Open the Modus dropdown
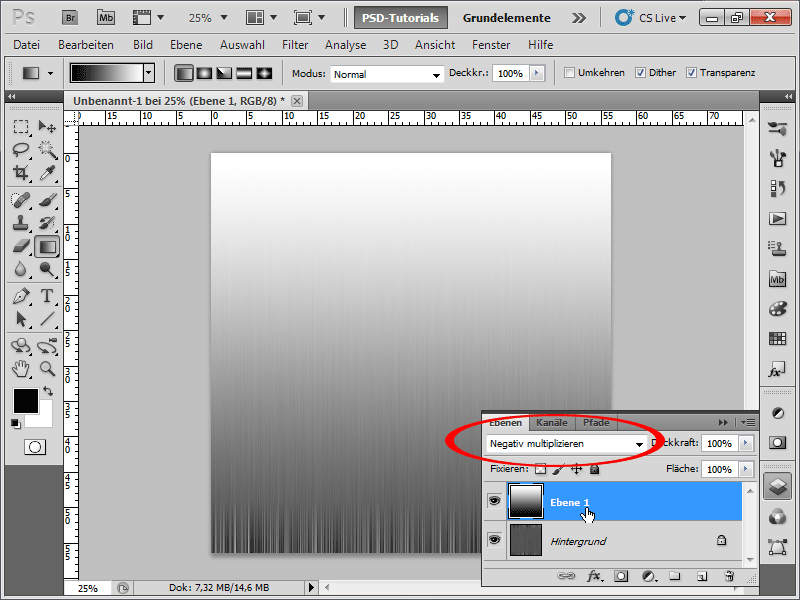 [386, 74]
